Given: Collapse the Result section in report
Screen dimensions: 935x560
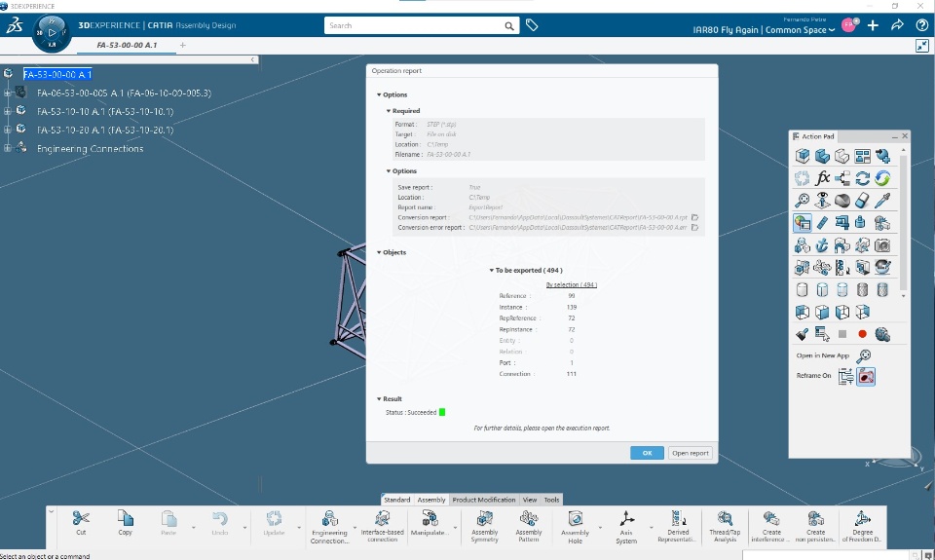Looking at the screenshot, I should click(379, 399).
